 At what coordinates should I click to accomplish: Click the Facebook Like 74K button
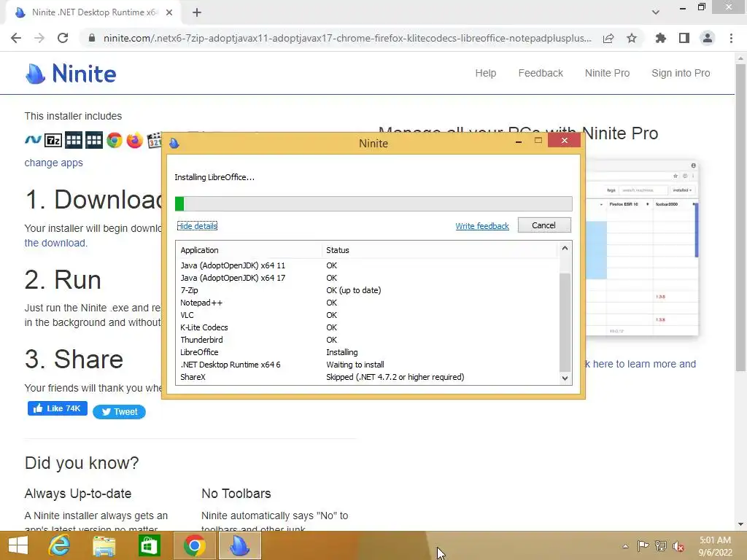click(x=58, y=408)
